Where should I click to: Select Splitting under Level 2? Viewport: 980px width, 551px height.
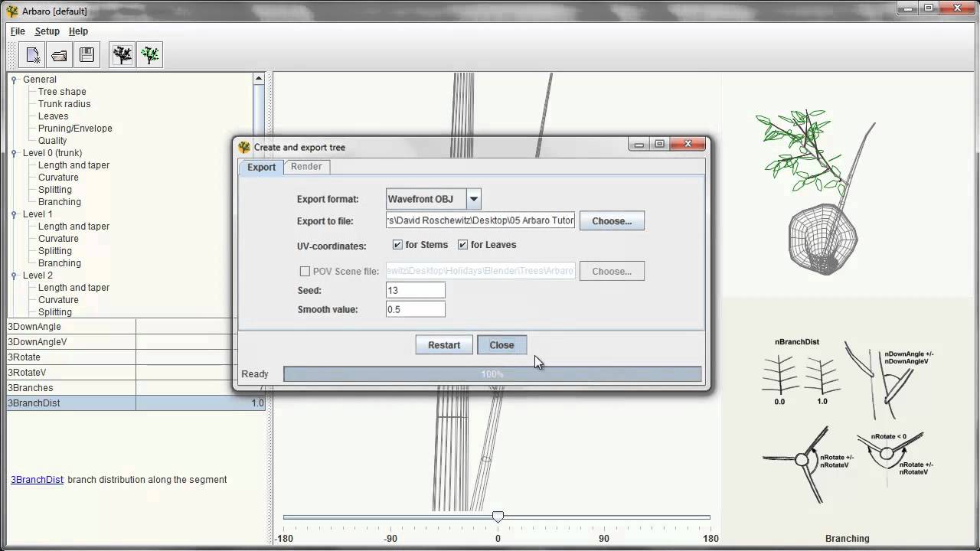pos(55,312)
